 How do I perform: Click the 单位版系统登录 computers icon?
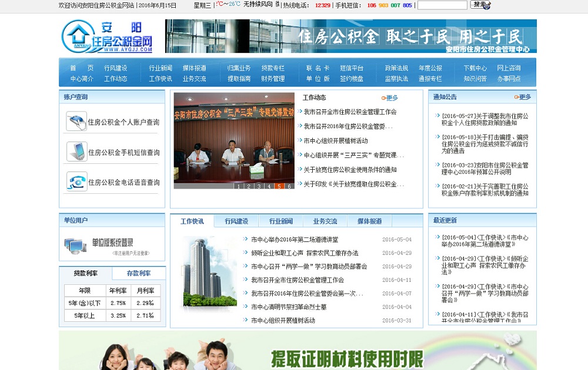coord(75,245)
